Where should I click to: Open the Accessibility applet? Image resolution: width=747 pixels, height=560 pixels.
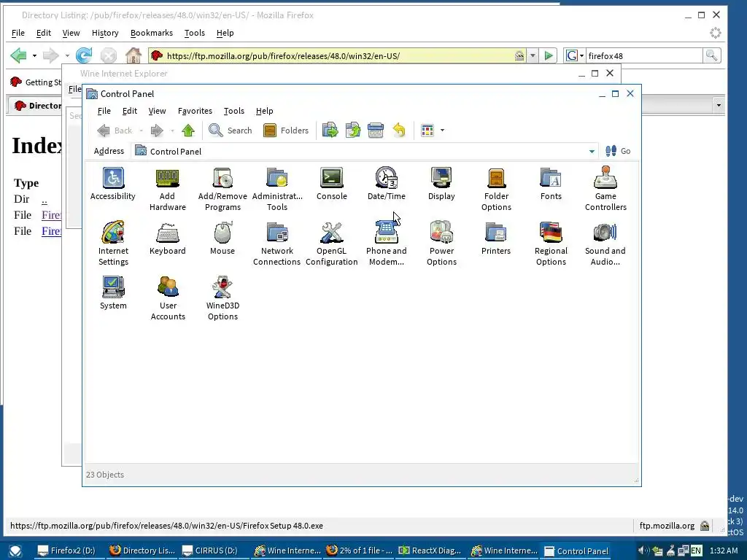pyautogui.click(x=113, y=183)
